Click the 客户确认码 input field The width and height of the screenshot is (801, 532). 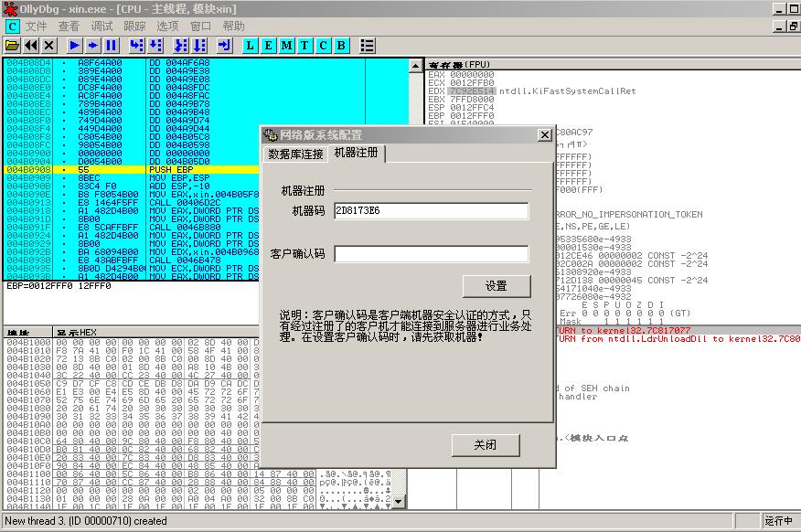point(432,254)
